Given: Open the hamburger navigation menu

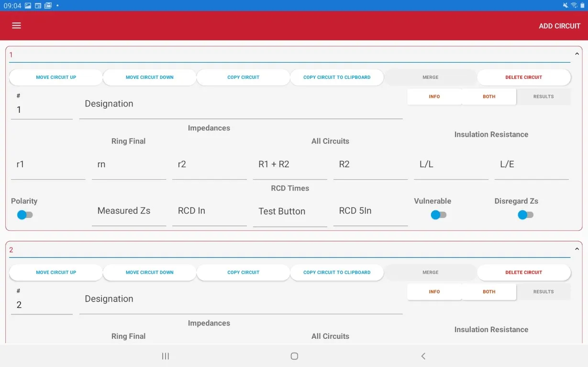Looking at the screenshot, I should (x=17, y=26).
